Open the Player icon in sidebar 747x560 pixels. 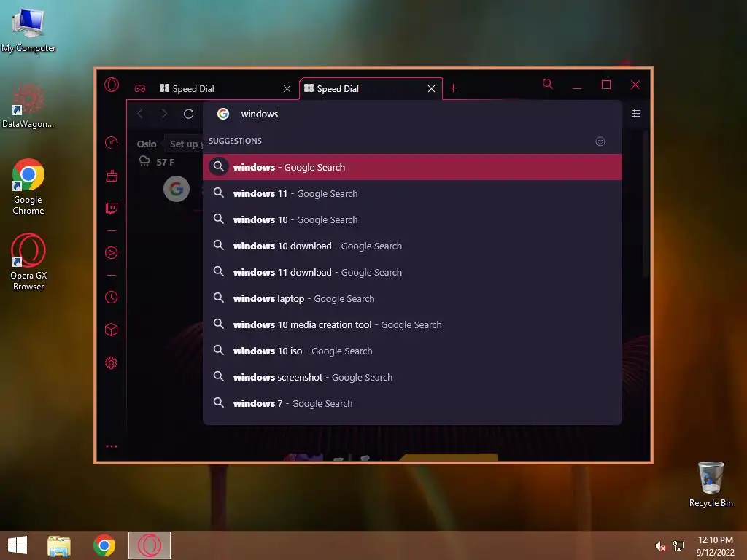(x=112, y=252)
